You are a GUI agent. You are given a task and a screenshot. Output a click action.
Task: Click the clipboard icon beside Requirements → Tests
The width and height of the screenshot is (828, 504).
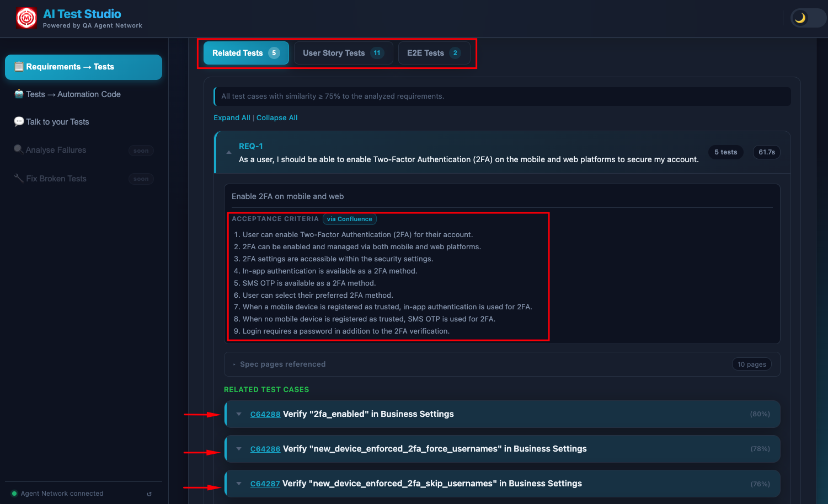19,67
